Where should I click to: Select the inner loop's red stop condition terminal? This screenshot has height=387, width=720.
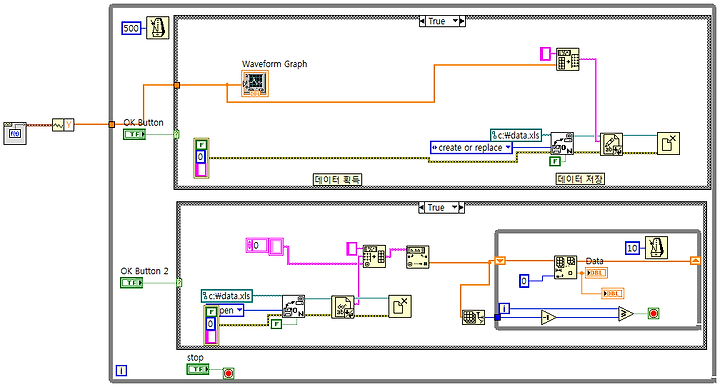(653, 314)
